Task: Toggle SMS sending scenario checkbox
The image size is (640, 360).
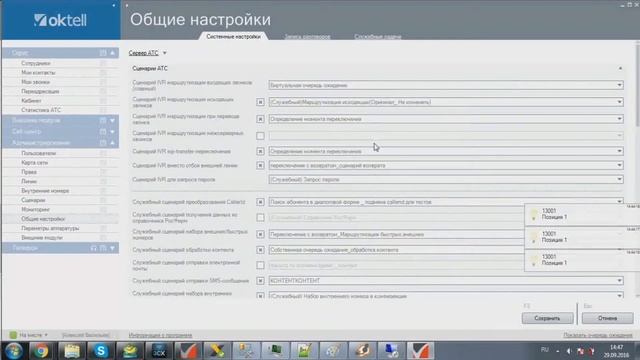Action: (x=260, y=281)
